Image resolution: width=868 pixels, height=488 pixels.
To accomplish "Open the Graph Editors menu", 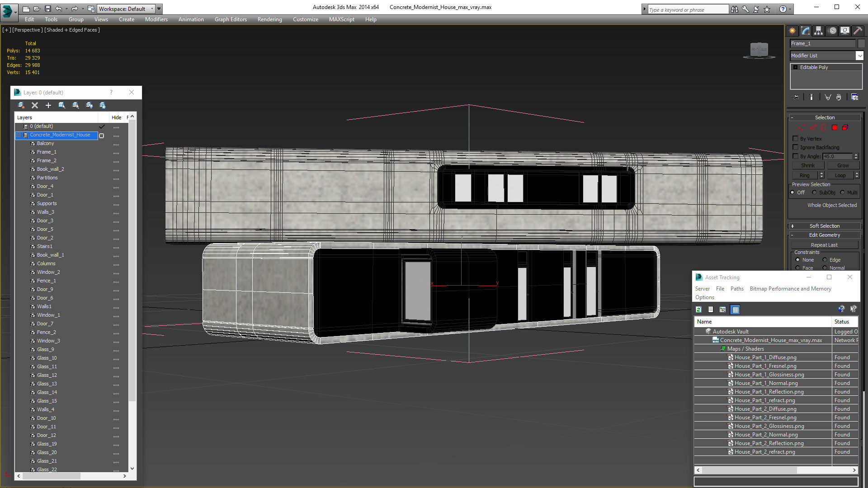I will [x=231, y=19].
